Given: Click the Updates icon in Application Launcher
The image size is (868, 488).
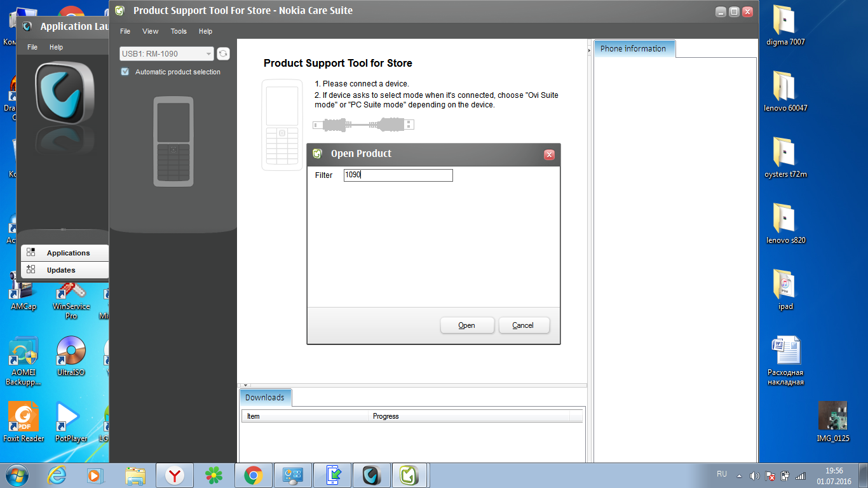Looking at the screenshot, I should point(31,269).
